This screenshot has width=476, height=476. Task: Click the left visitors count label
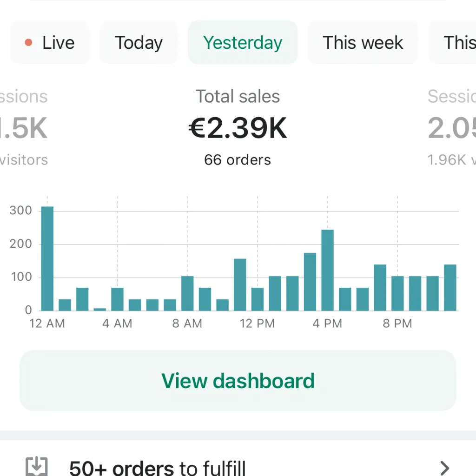(23, 160)
